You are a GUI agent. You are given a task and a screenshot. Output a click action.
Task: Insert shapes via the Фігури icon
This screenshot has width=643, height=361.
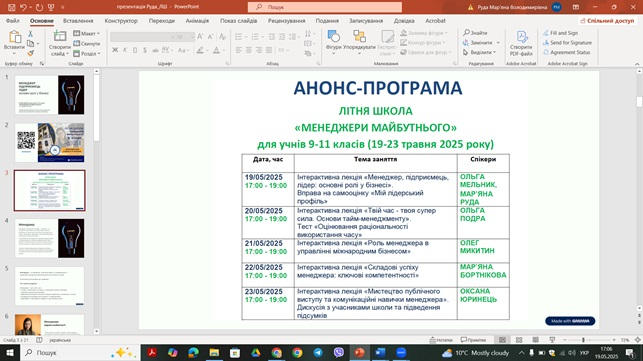click(x=333, y=37)
